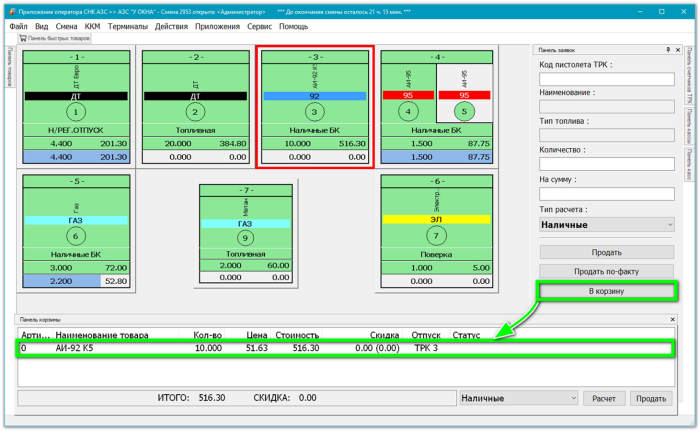Click the Наименование field
The image size is (700, 431).
[x=606, y=107]
